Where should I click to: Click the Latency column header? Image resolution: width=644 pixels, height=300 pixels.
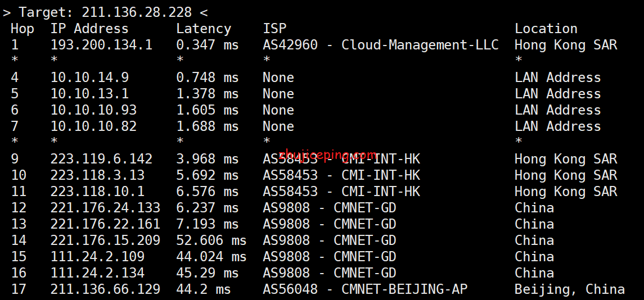click(204, 29)
